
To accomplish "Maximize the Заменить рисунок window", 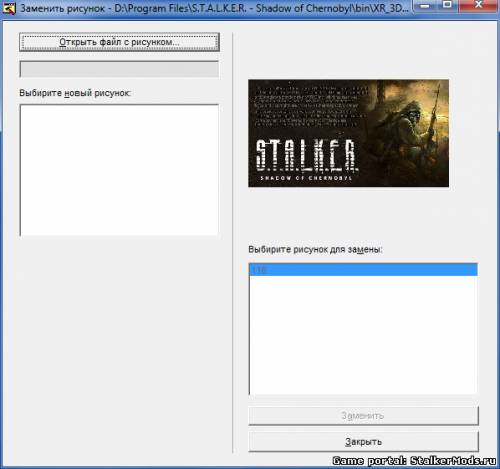I will (447, 5).
